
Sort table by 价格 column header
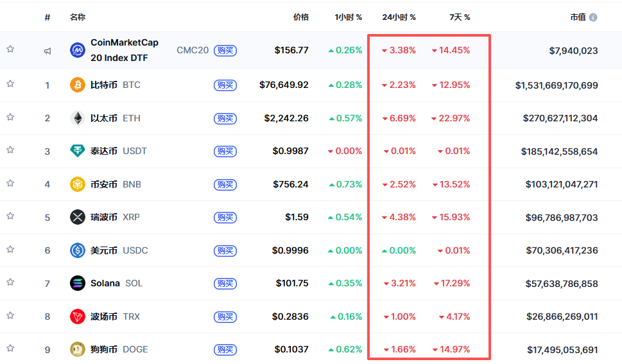click(x=300, y=17)
